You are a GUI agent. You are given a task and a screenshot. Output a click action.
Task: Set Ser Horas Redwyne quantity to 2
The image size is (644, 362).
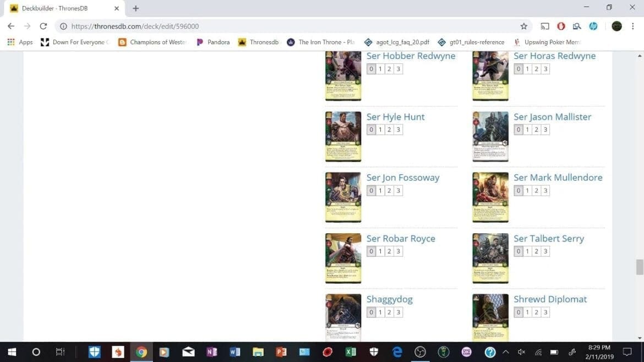pyautogui.click(x=537, y=69)
